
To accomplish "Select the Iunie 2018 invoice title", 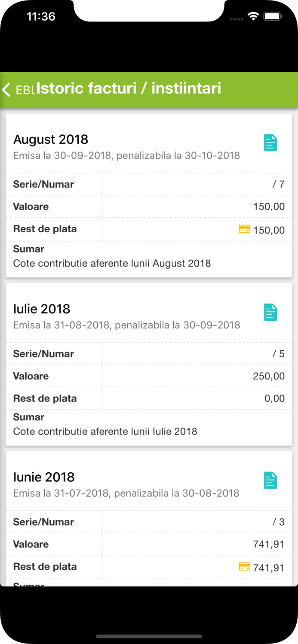I will (44, 477).
